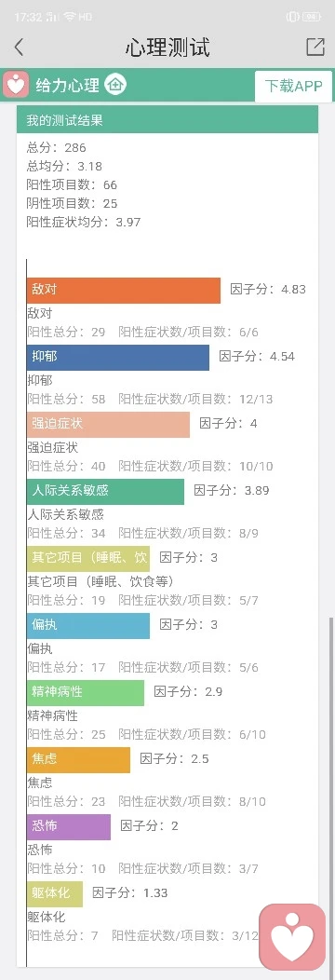Click the 下载APP button
Image resolution: width=335 pixels, height=980 pixels.
tap(294, 87)
